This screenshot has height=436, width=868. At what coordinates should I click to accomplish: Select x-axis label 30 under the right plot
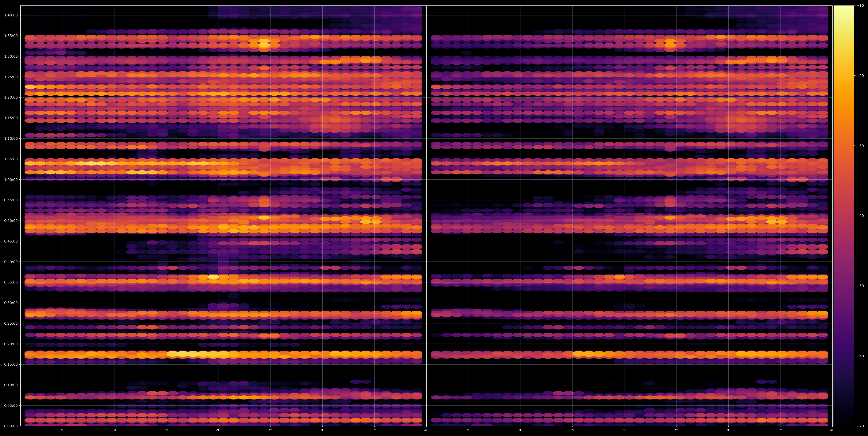click(x=728, y=430)
